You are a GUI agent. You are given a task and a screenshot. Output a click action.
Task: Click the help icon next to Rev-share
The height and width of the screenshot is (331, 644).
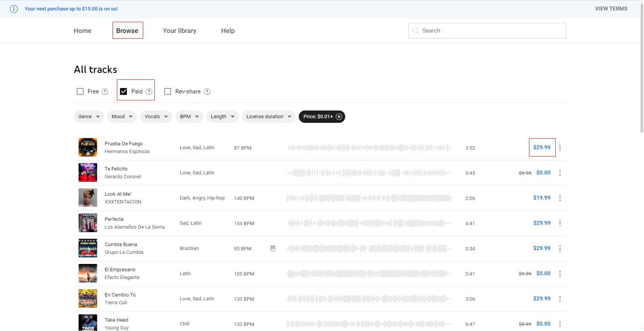point(207,91)
